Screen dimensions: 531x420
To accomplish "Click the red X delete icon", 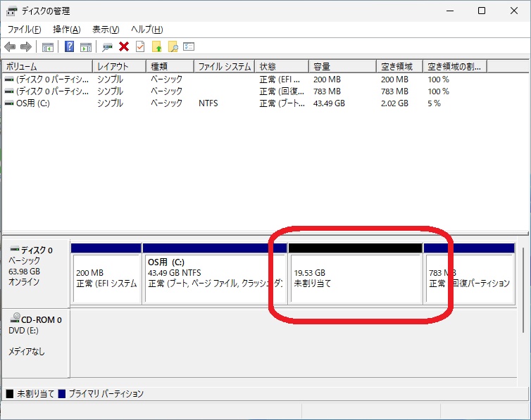I will [124, 47].
